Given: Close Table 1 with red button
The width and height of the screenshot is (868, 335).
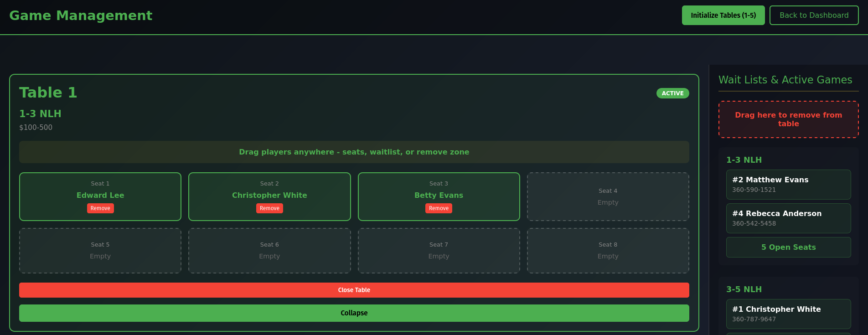Looking at the screenshot, I should tap(354, 290).
